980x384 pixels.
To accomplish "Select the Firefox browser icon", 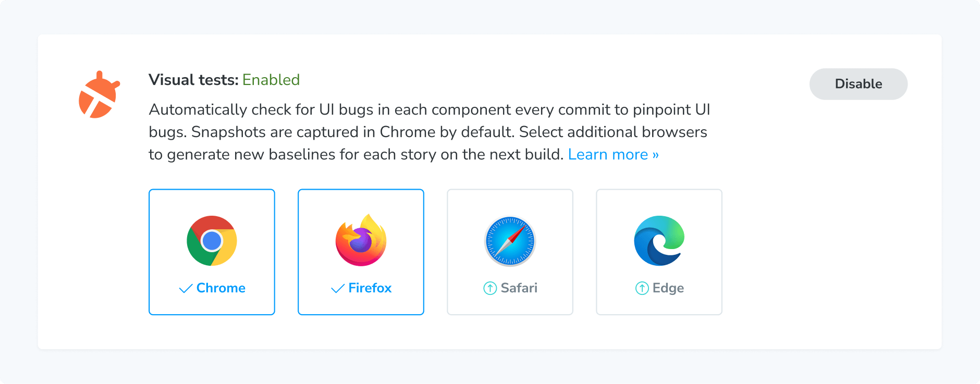I will 361,241.
